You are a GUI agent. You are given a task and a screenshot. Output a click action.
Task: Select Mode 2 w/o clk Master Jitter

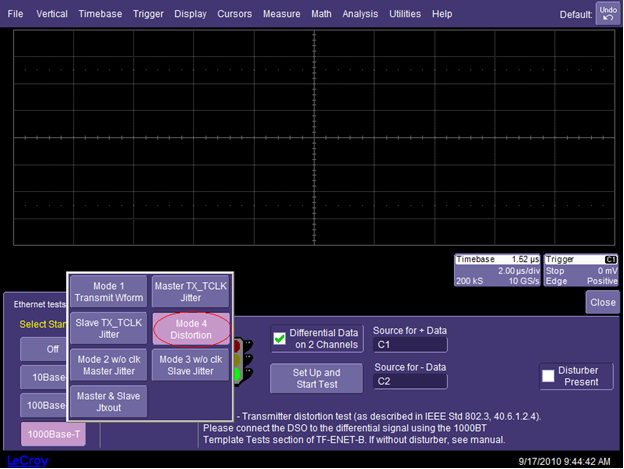(109, 365)
